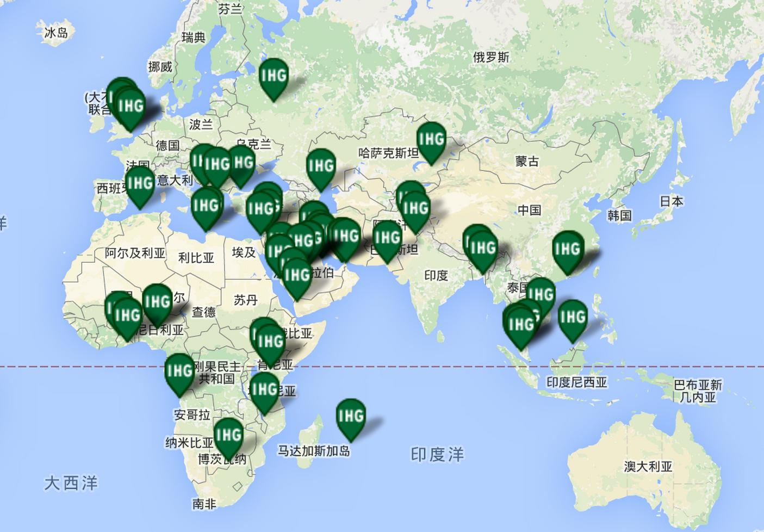The height and width of the screenshot is (532, 764).
Task: Click the 波兰 label
Action: (x=201, y=125)
